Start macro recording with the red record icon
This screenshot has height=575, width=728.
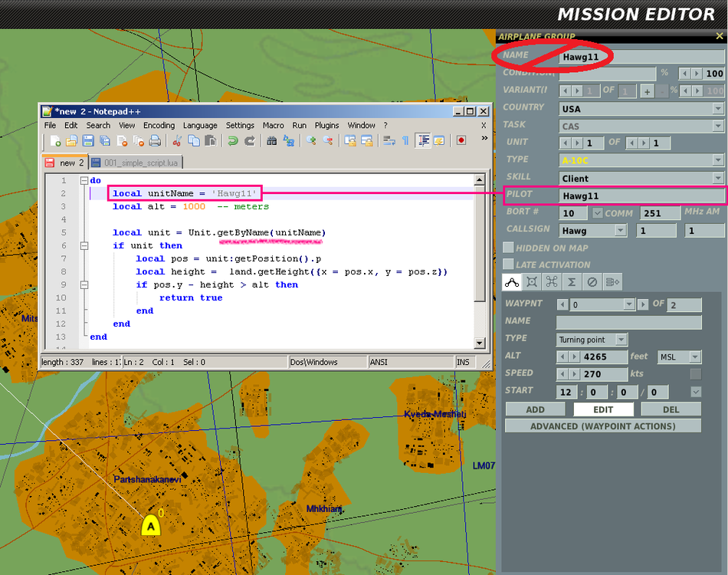[x=460, y=140]
